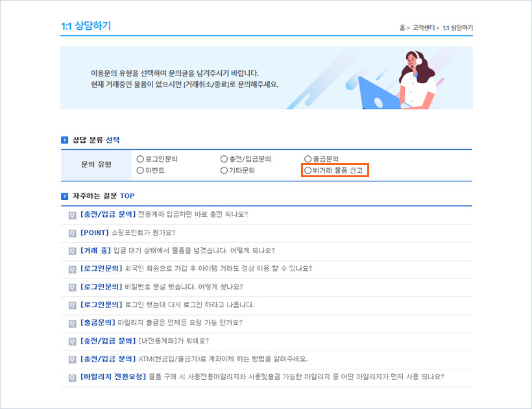
Task: Choose 비거래 물품 신고 radio button
Action: click(x=308, y=170)
